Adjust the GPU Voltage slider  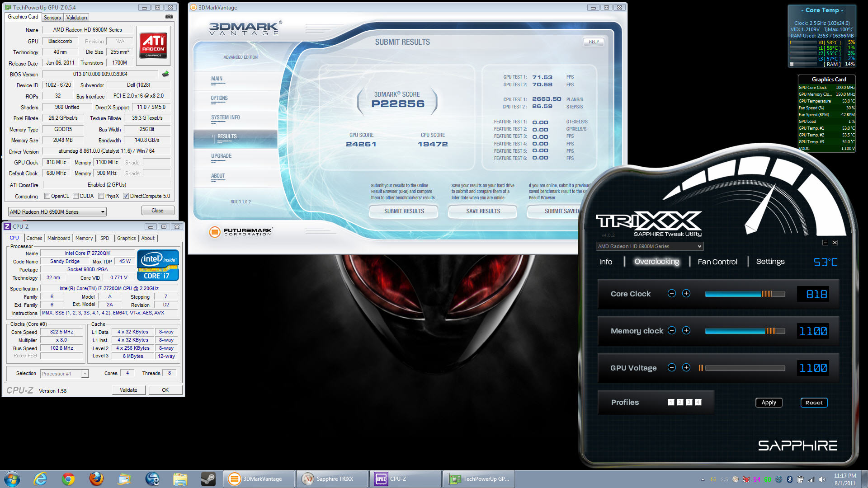(742, 368)
